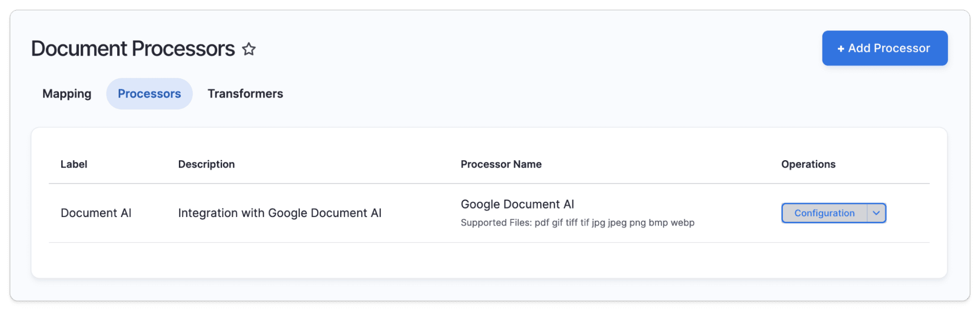The width and height of the screenshot is (980, 311).
Task: Click the Document Processors page heading
Action: click(133, 48)
